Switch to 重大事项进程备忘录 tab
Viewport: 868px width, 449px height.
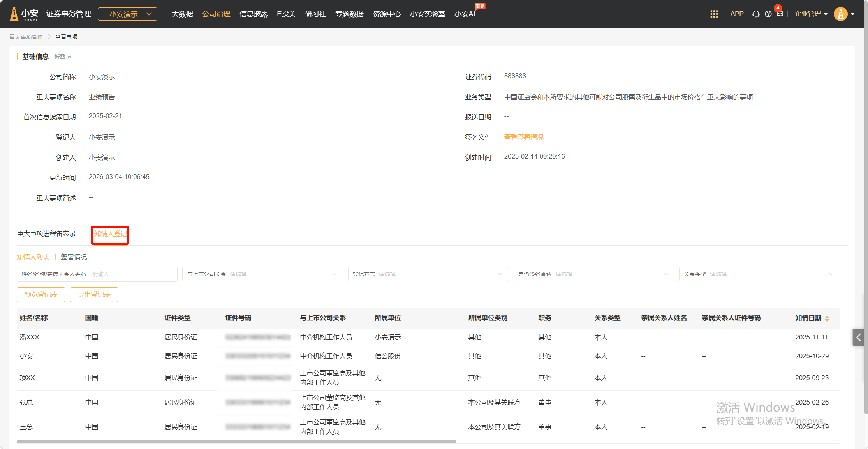click(x=46, y=233)
